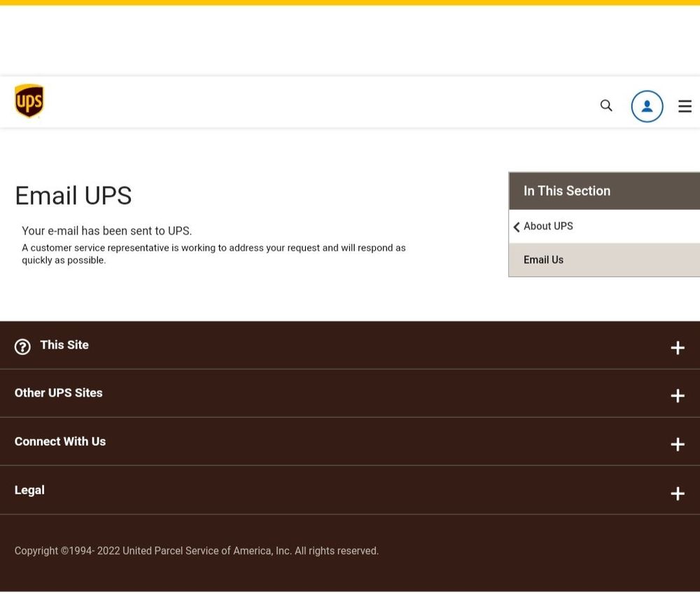Image resolution: width=700 pixels, height=594 pixels.
Task: Select Email Us in the section menu
Action: (543, 260)
